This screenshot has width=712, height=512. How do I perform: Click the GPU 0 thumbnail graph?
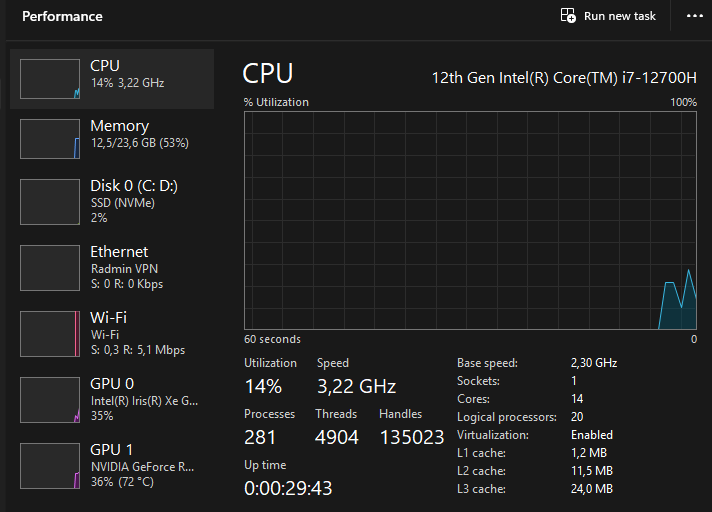coord(50,399)
